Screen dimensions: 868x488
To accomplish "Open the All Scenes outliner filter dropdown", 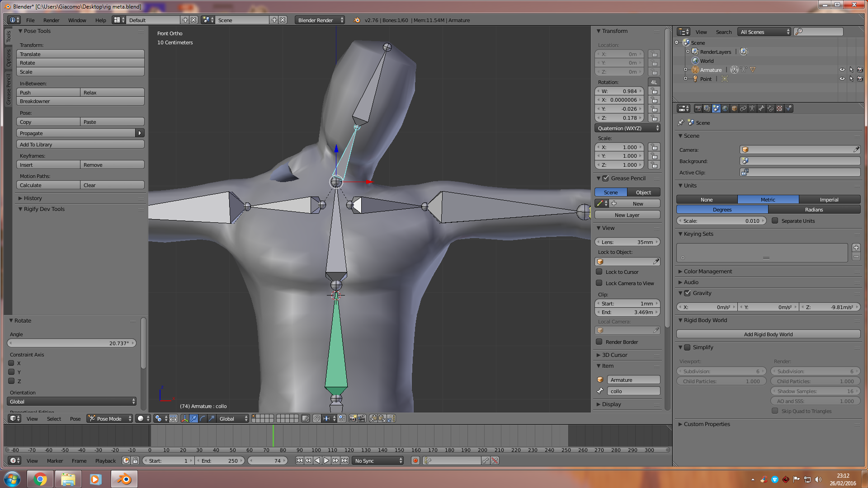I will tap(764, 32).
